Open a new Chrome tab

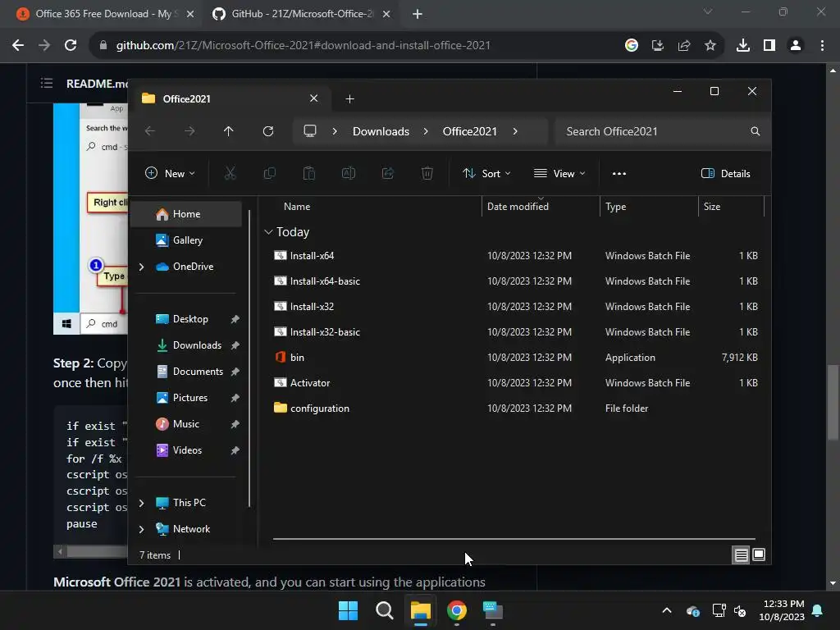(418, 15)
